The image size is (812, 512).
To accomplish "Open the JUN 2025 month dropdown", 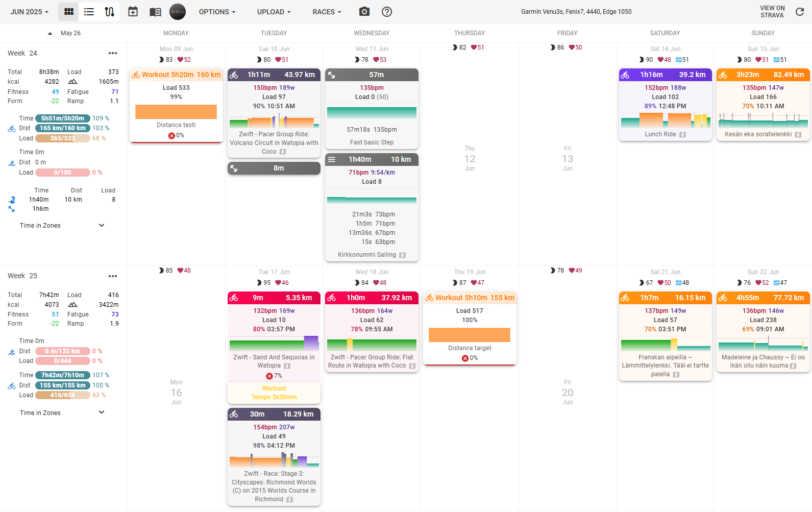I will pyautogui.click(x=30, y=12).
